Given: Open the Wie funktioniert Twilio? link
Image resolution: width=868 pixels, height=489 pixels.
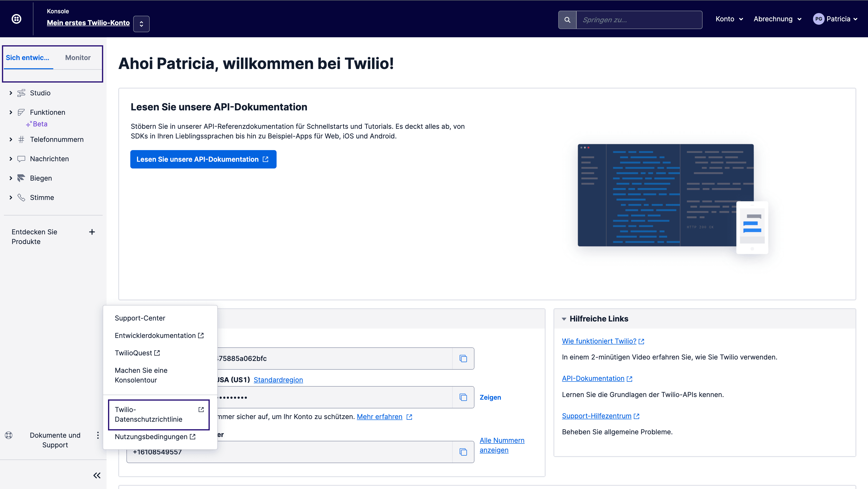Looking at the screenshot, I should (599, 341).
